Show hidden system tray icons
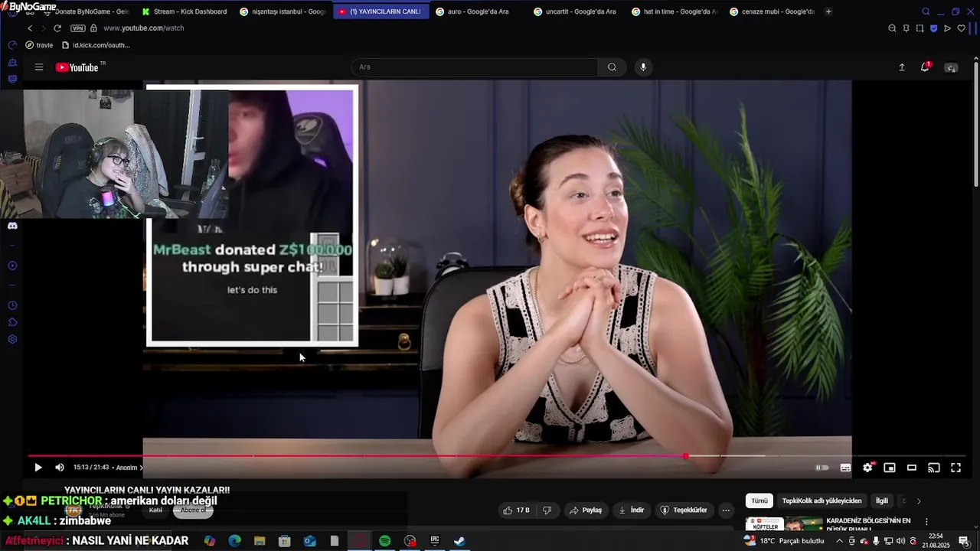This screenshot has width=980, height=551. [x=841, y=541]
